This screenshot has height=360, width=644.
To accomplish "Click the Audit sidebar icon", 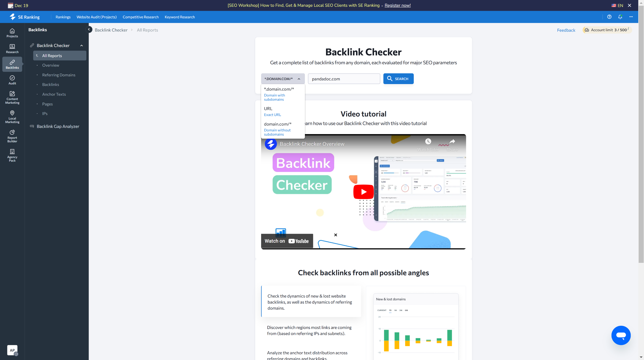I will tap(12, 80).
